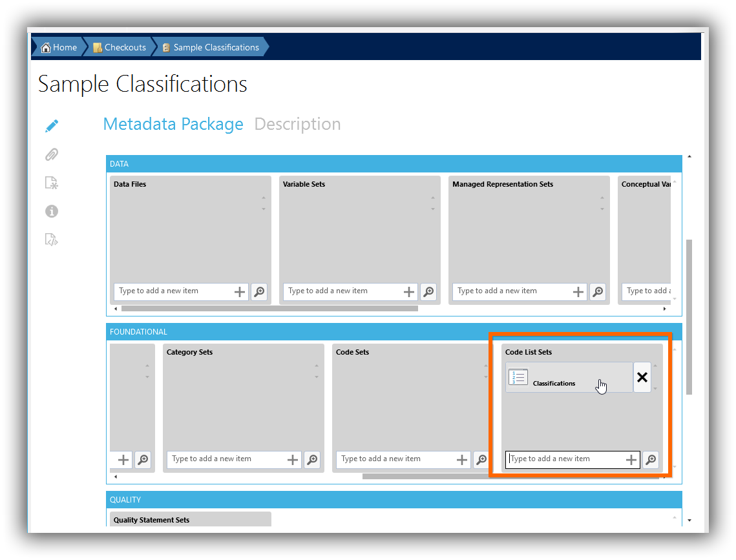Image resolution: width=736 pixels, height=560 pixels.
Task: Click the main scroll up arrow
Action: pos(689,157)
